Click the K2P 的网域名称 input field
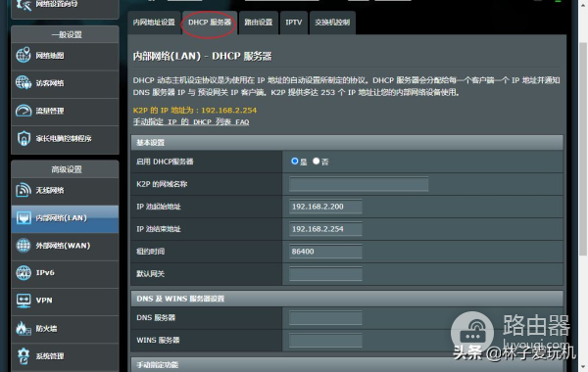The image size is (588, 372). (359, 184)
